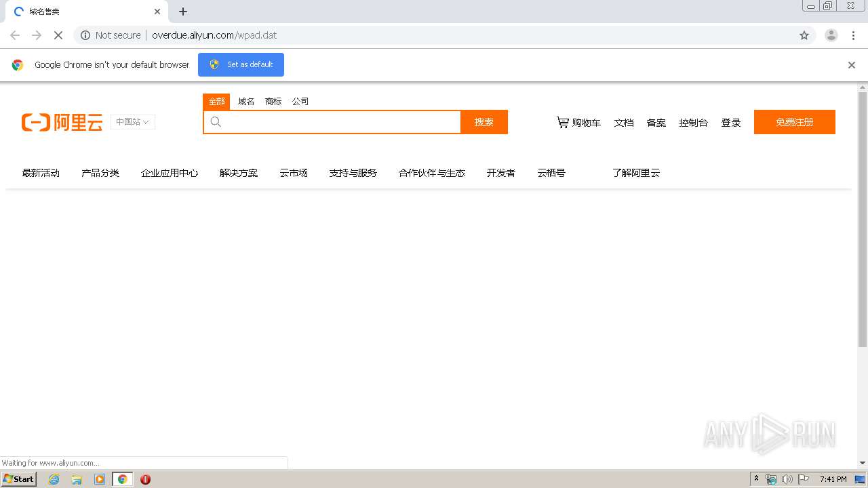Viewport: 868px width, 488px height.
Task: Stop page loading with X button
Action: pyautogui.click(x=58, y=35)
